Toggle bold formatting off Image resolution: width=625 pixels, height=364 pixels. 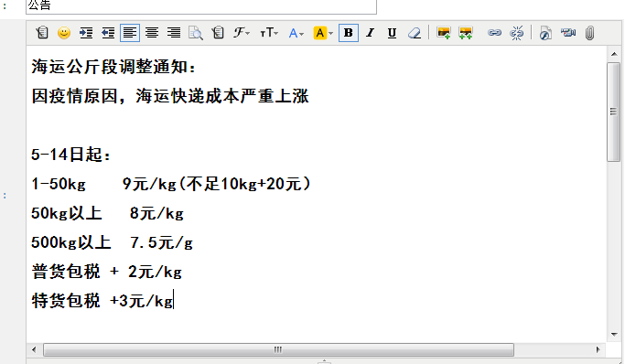click(x=349, y=33)
